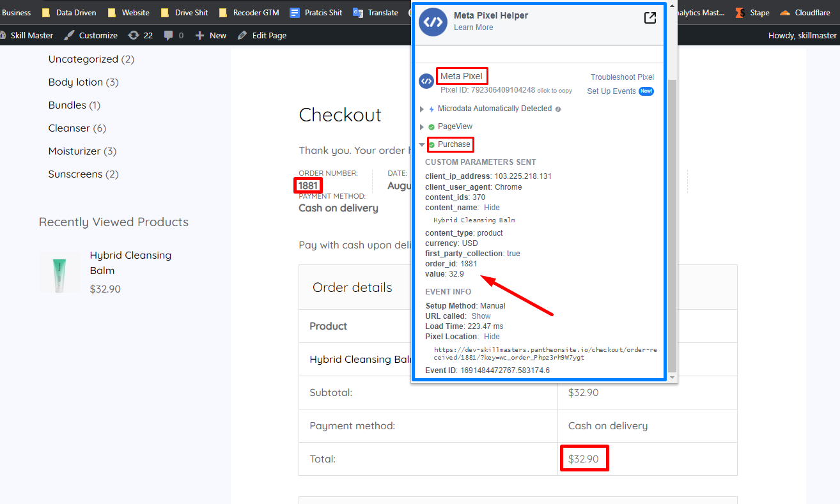The width and height of the screenshot is (840, 504).
Task: Click the Order details heading
Action: (x=352, y=287)
